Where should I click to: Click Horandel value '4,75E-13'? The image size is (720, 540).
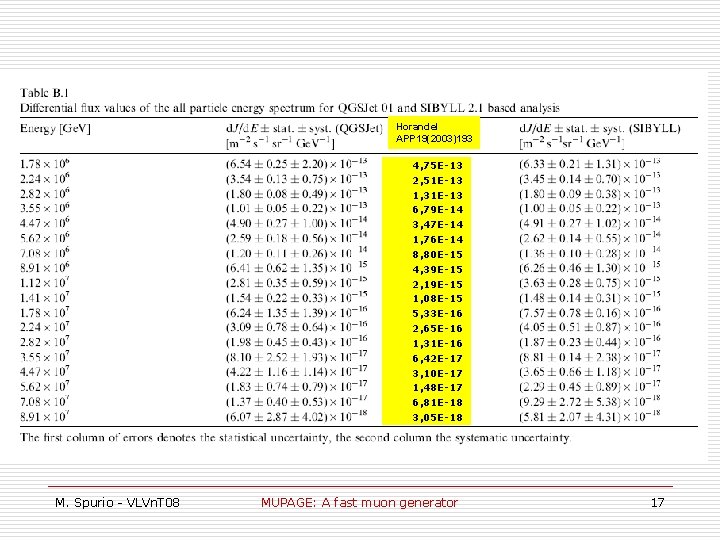(x=437, y=165)
